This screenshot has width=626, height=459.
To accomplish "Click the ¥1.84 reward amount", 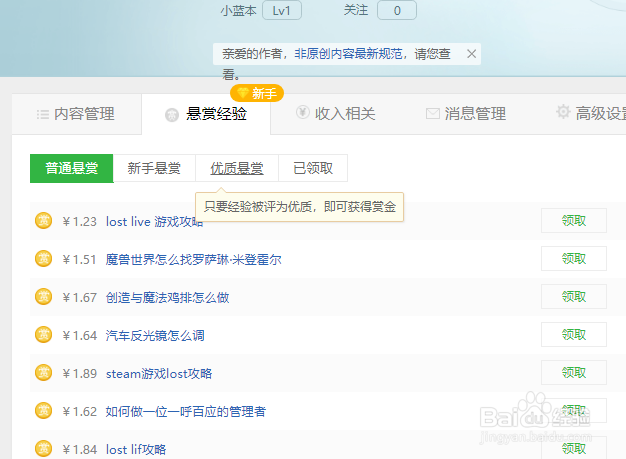I will tap(79, 450).
